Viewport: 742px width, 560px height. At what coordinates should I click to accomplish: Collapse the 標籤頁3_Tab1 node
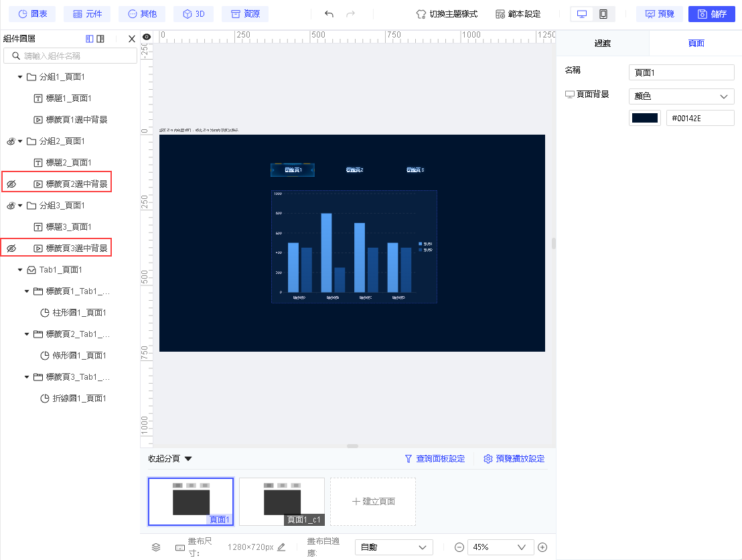click(x=27, y=377)
